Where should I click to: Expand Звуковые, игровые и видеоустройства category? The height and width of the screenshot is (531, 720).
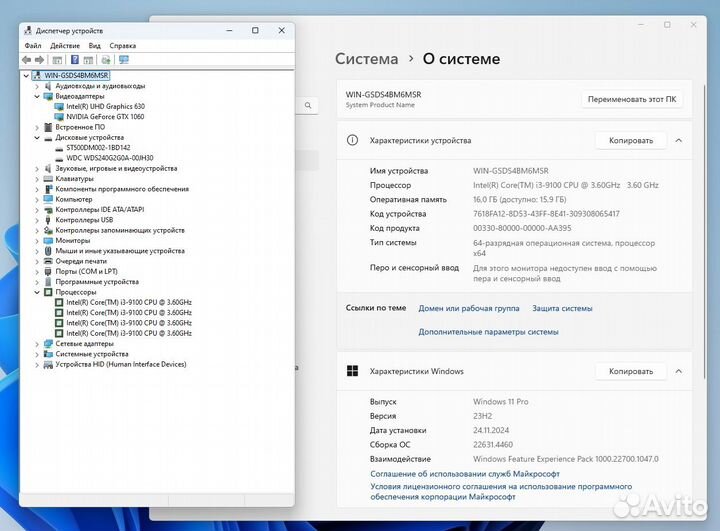point(37,169)
